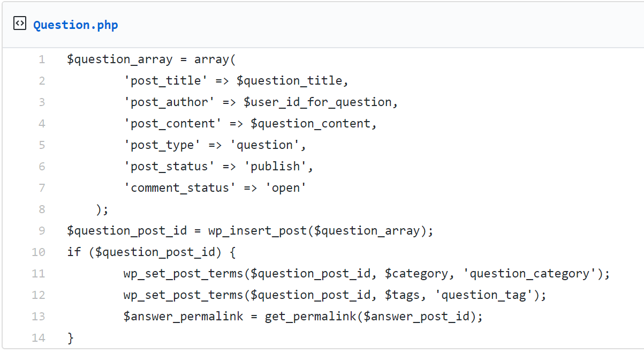Click line number 5 in the gutter

(x=42, y=145)
